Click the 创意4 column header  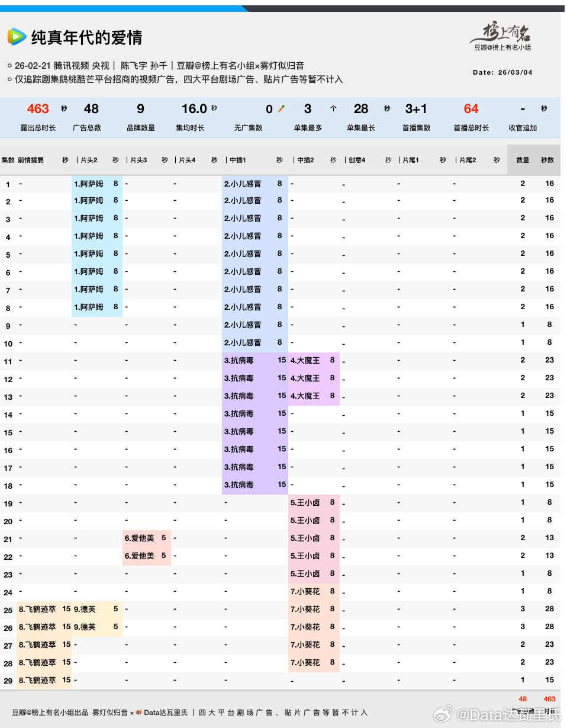click(357, 160)
